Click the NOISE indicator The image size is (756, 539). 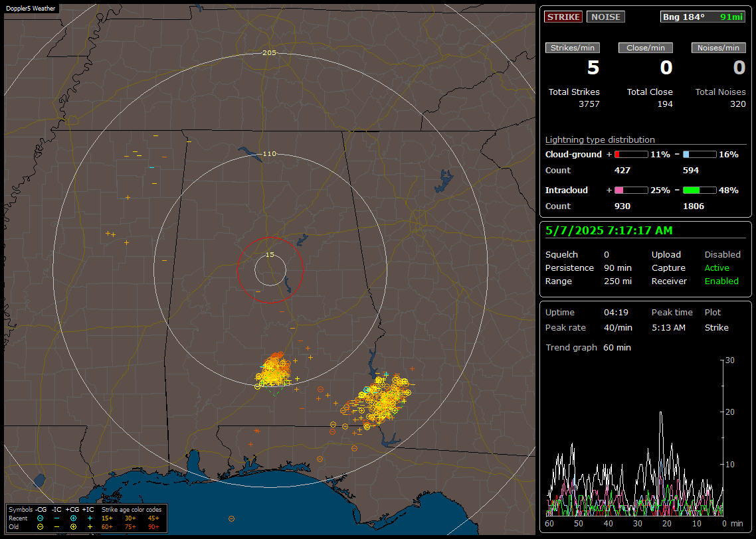click(x=606, y=17)
